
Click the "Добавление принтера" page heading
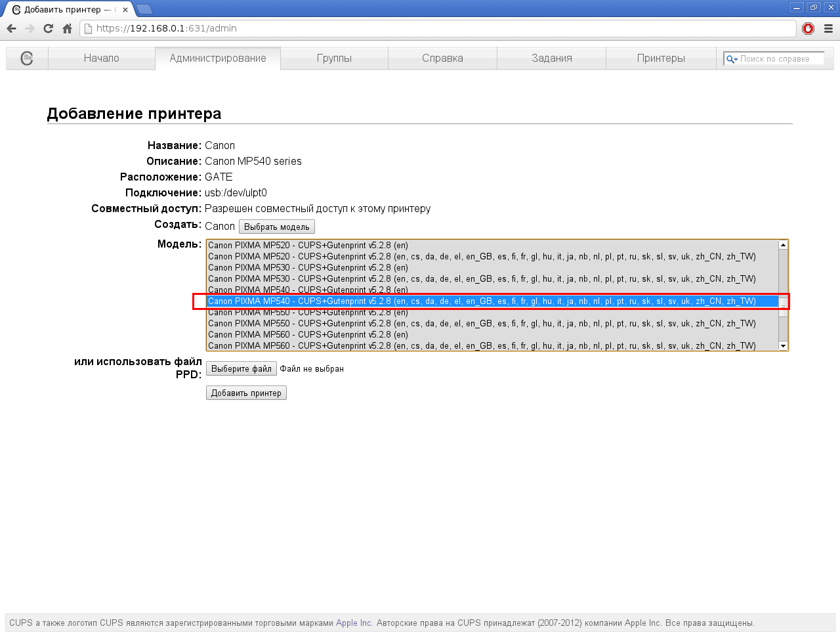(134, 114)
